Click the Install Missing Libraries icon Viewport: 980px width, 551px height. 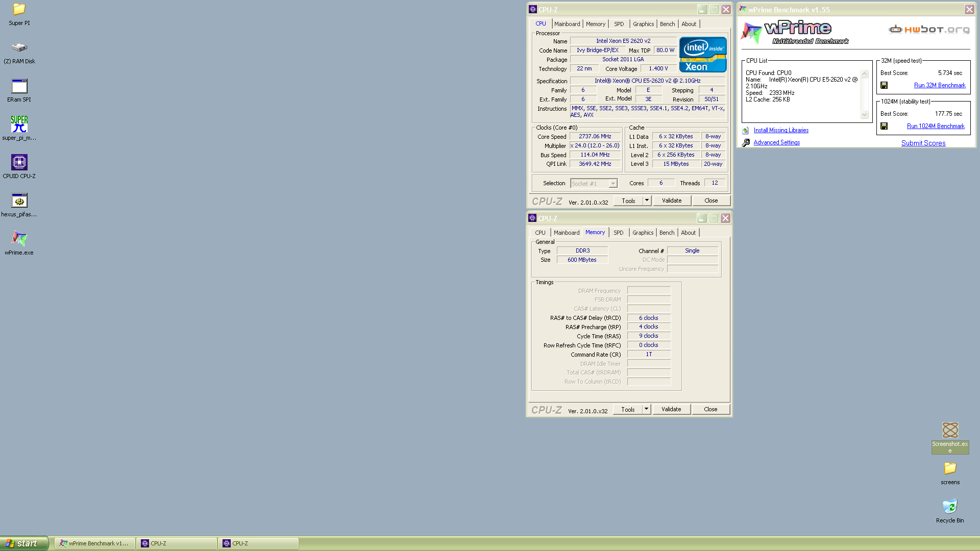coord(746,130)
